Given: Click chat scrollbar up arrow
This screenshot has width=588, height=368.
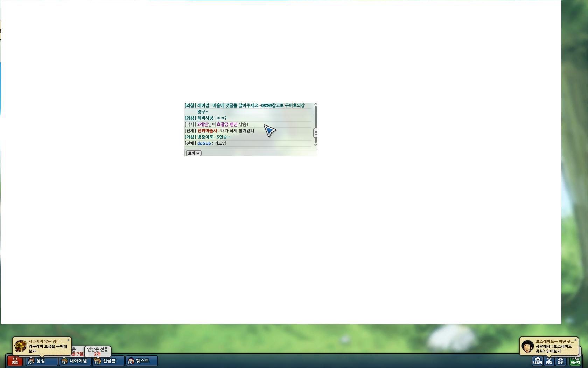Looking at the screenshot, I should pyautogui.click(x=316, y=104).
